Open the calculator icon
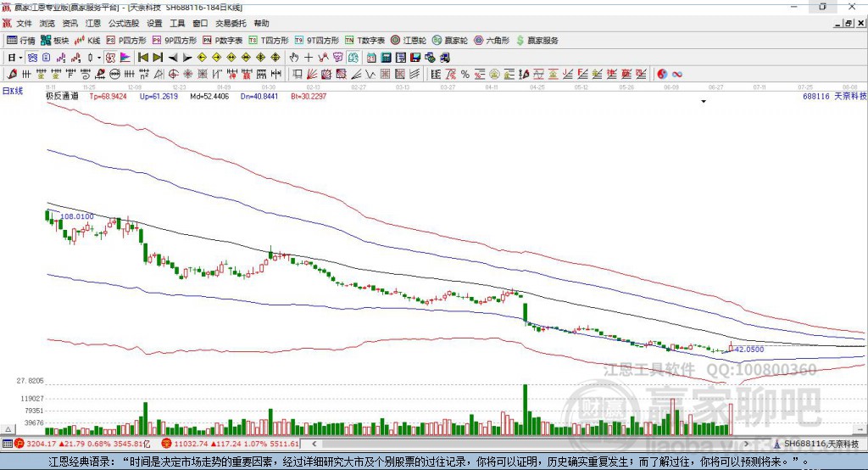This screenshot has width=868, height=470. point(386,58)
